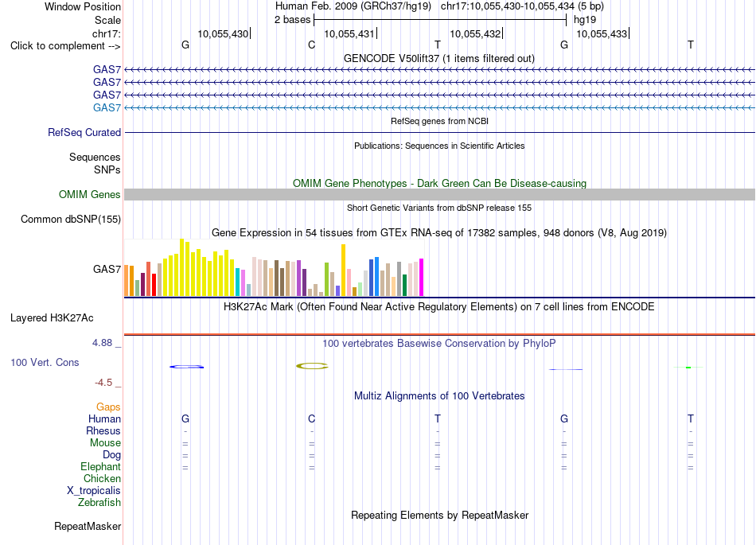The height and width of the screenshot is (545, 756).
Task: Select the light-blue fourth GAS7 transcript label
Action: coord(107,107)
